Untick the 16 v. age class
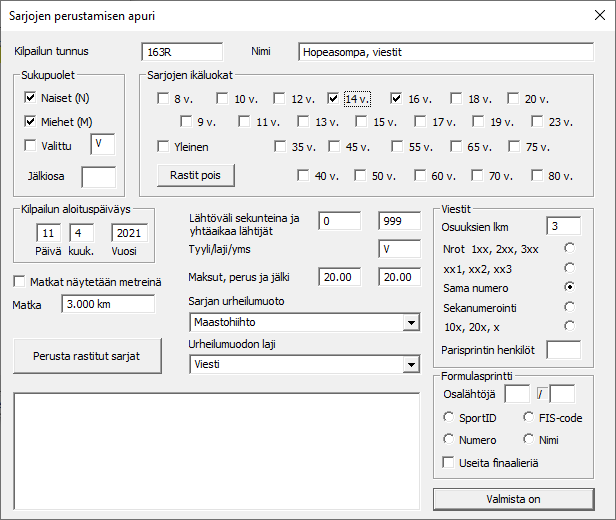Screen dimensions: 616x520 point(396,98)
